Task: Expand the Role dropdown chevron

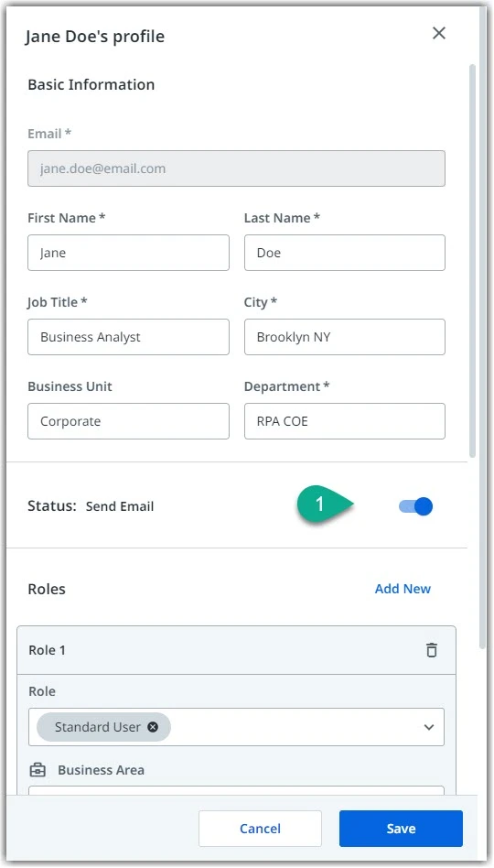Action: [429, 727]
